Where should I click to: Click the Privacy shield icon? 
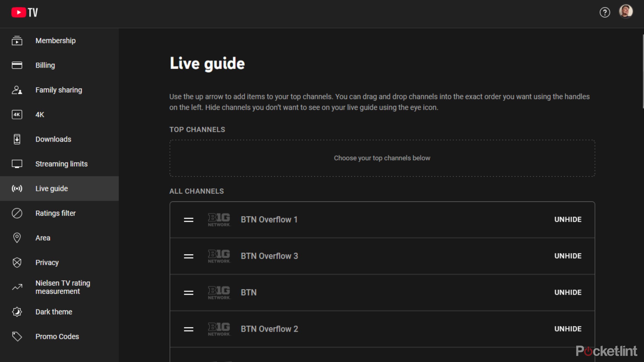coord(17,262)
